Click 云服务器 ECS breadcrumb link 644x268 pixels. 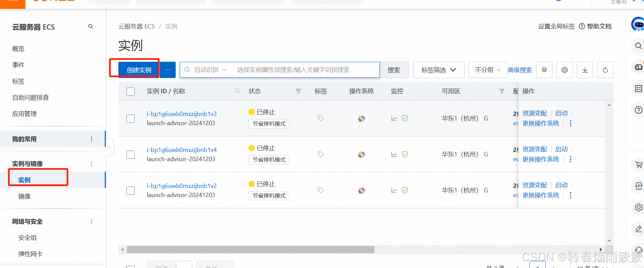(x=136, y=26)
